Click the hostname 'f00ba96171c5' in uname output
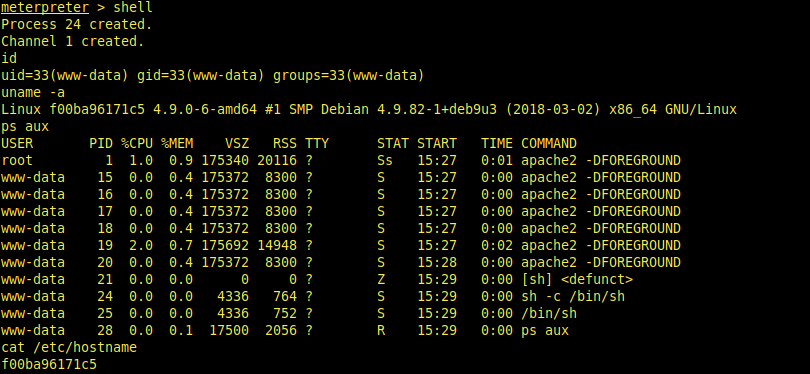This screenshot has height=374, width=810. point(97,110)
